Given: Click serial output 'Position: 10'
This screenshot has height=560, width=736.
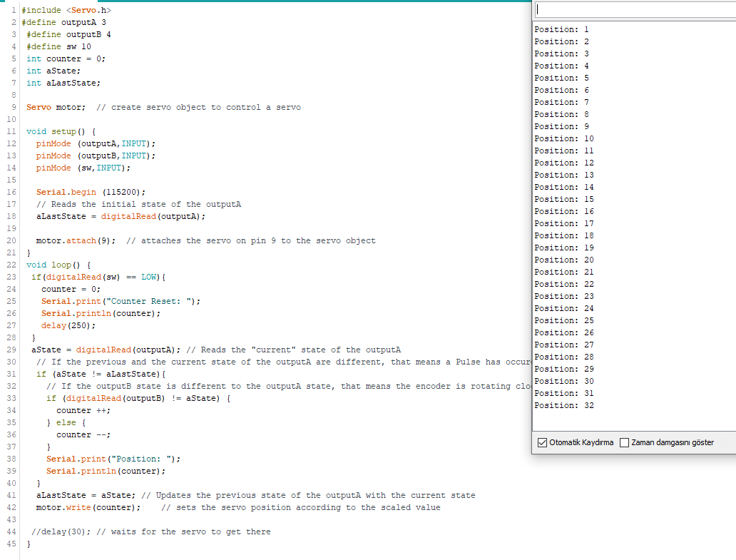Looking at the screenshot, I should (563, 139).
